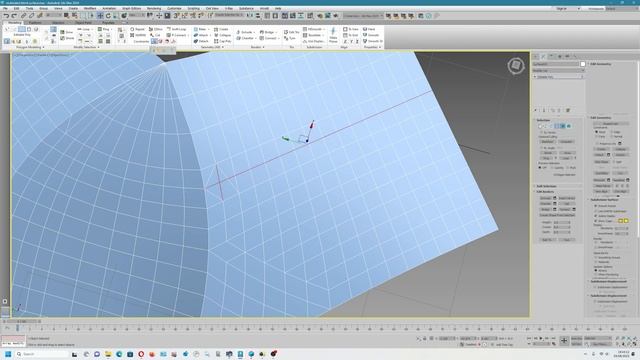This screenshot has height=360, width=640.
Task: Open the Customize menu
Action: point(174,8)
